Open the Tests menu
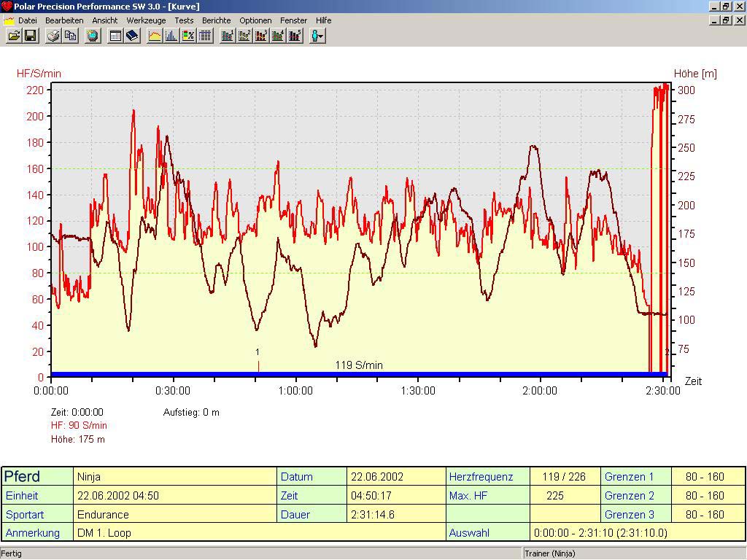The width and height of the screenshot is (747, 560). [x=184, y=20]
